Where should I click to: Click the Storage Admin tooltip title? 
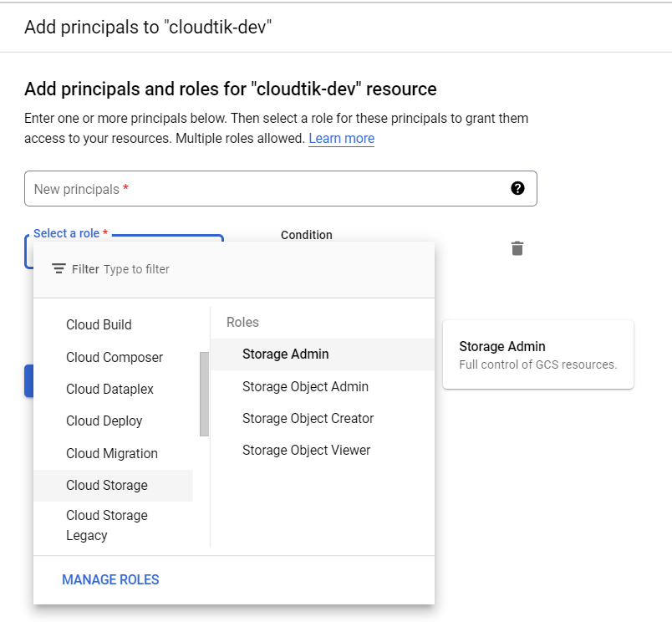tap(502, 346)
